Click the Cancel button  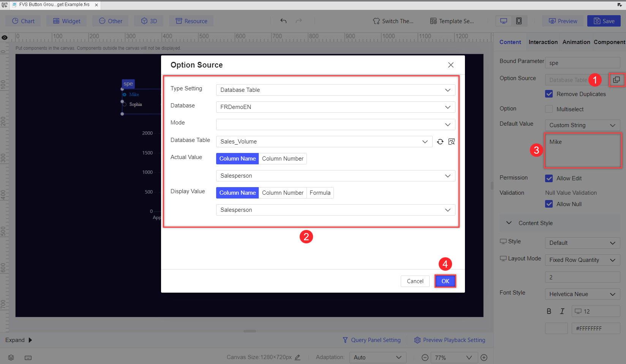(415, 281)
